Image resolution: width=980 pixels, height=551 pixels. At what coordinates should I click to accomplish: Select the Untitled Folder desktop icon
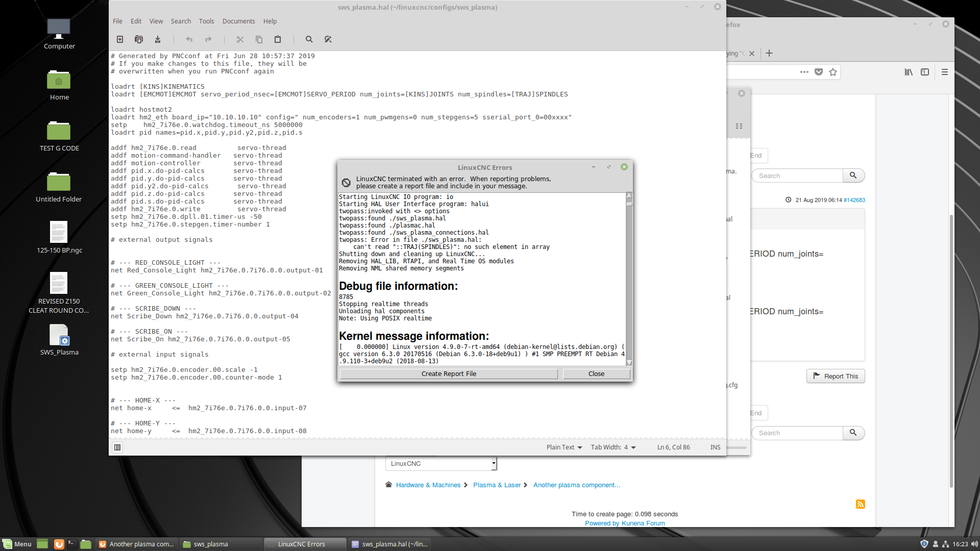(59, 187)
